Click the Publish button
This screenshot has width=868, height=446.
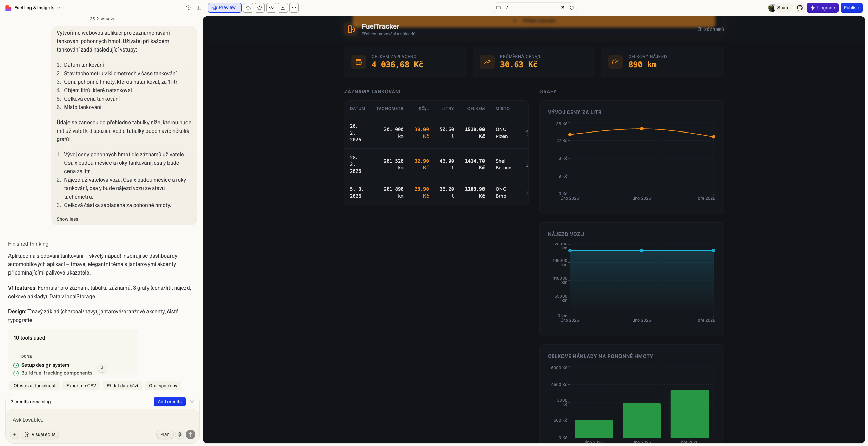tap(851, 8)
